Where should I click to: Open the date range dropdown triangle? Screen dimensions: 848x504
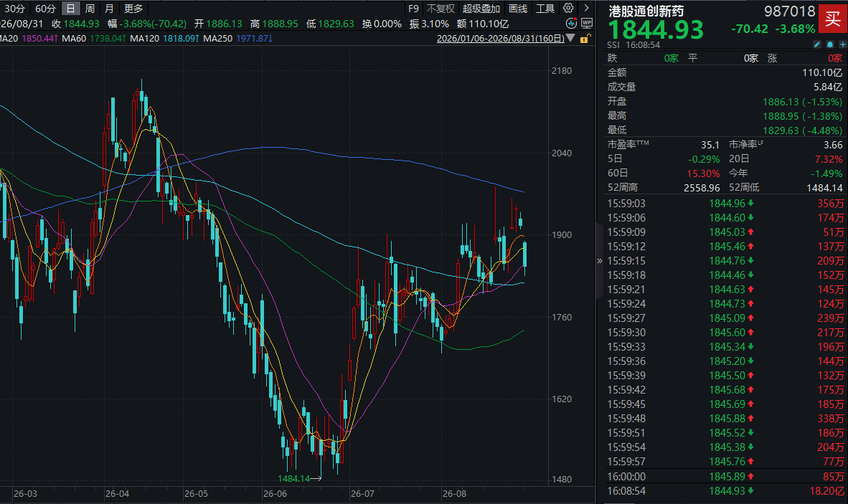[x=570, y=38]
